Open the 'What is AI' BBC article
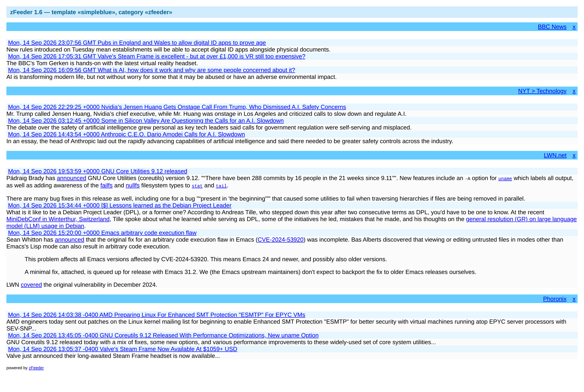 click(x=152, y=70)
